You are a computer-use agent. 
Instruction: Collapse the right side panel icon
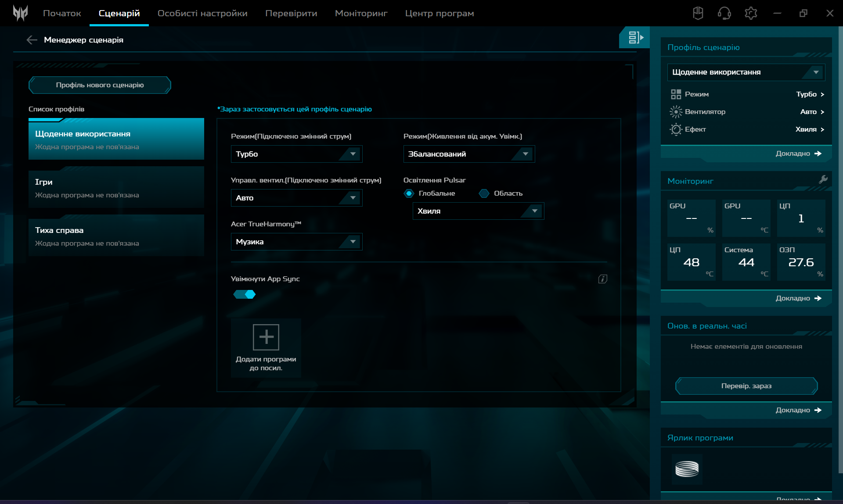[x=635, y=38]
